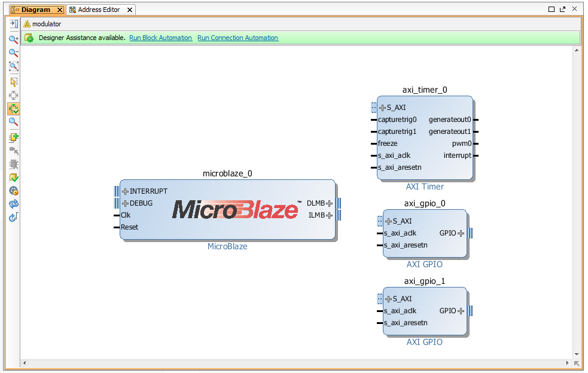Click the bottom refresh-modules icon in the toolbar

(x=14, y=217)
